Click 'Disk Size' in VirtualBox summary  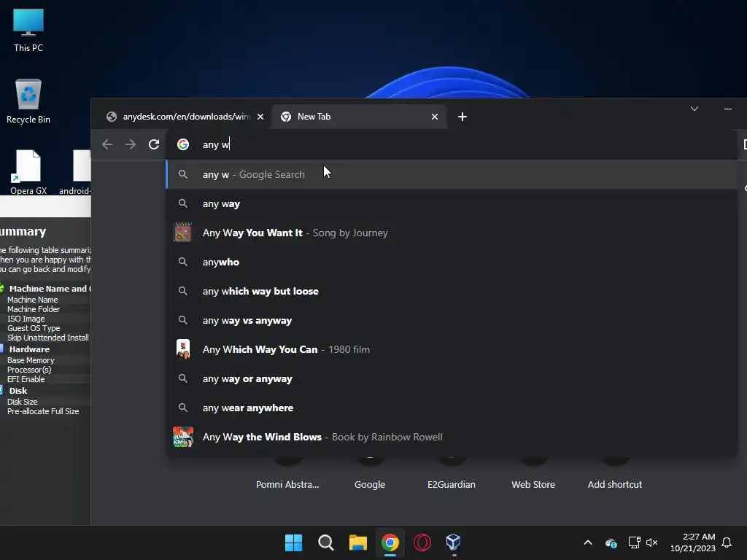click(x=22, y=402)
